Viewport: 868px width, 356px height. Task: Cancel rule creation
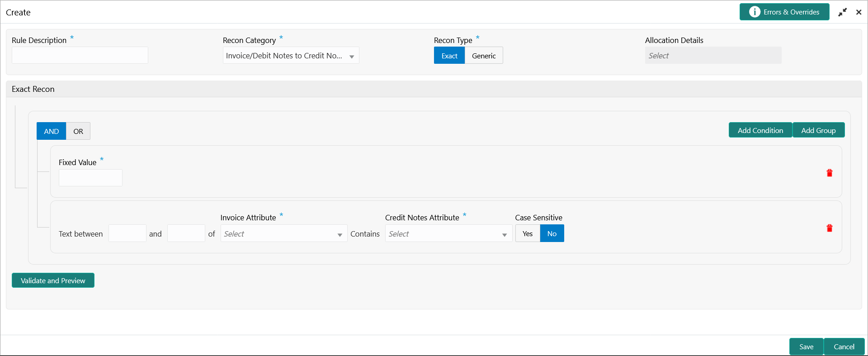(844, 347)
